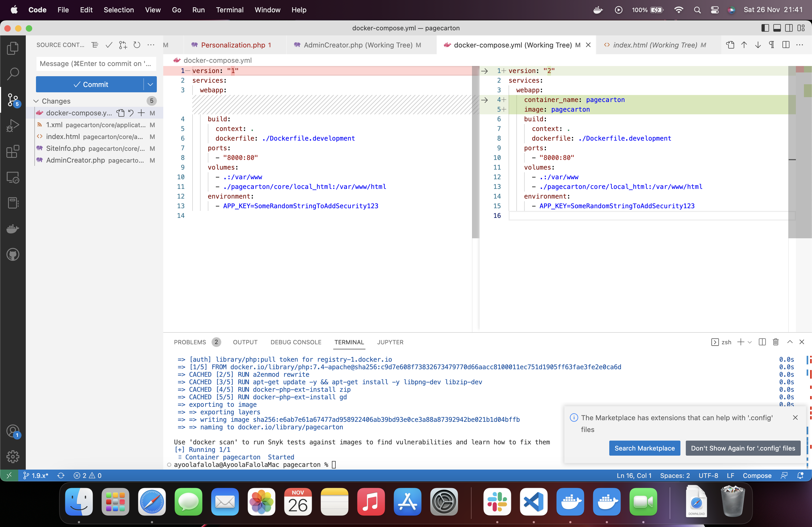The width and height of the screenshot is (812, 527).
Task: Open the PROBLEMS panel tab
Action: tap(190, 342)
